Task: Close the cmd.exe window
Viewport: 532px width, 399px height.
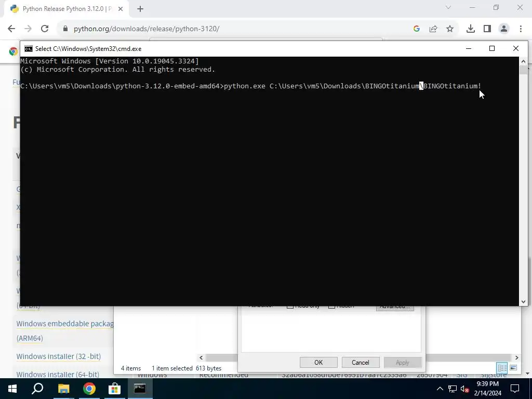Action: (516, 48)
